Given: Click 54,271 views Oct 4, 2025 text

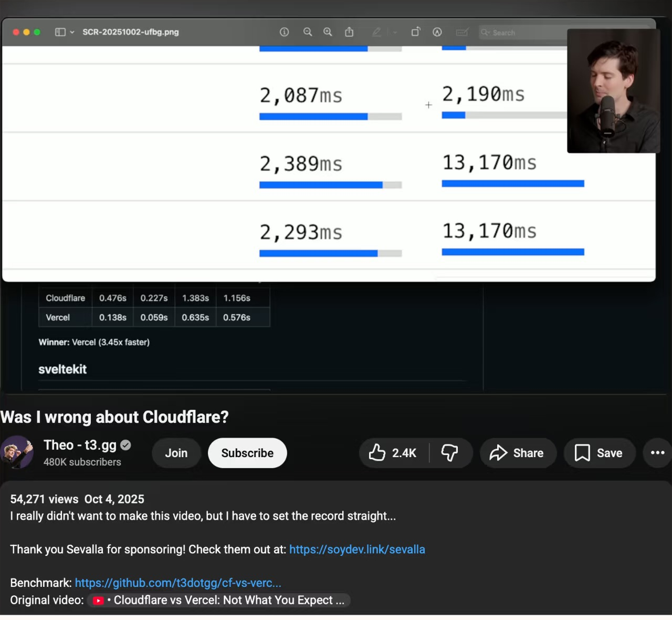Looking at the screenshot, I should pos(77,499).
